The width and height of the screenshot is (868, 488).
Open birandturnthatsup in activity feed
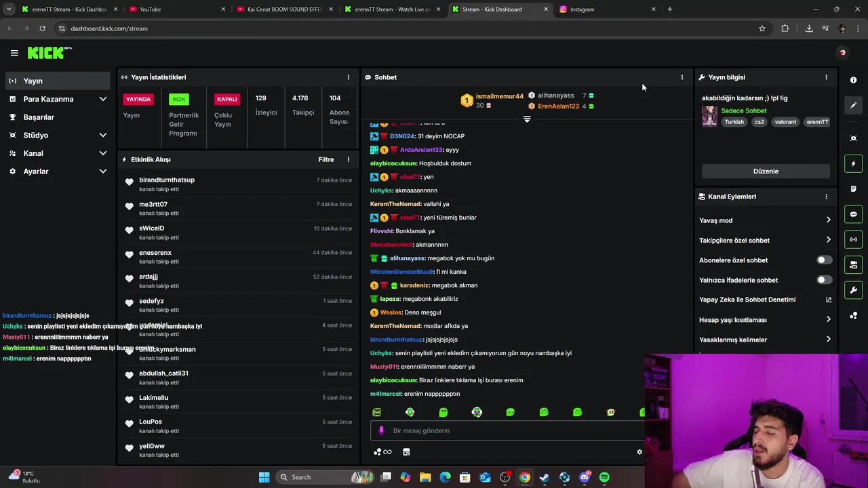click(x=167, y=180)
